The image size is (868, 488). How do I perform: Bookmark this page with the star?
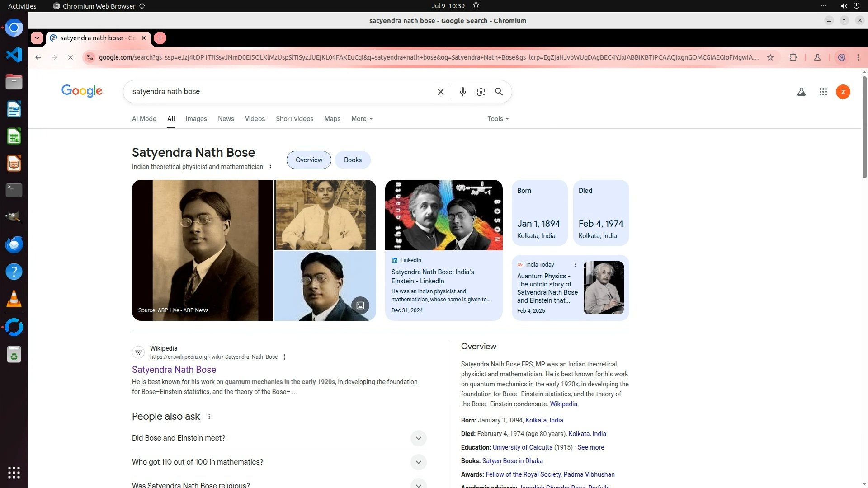click(770, 57)
